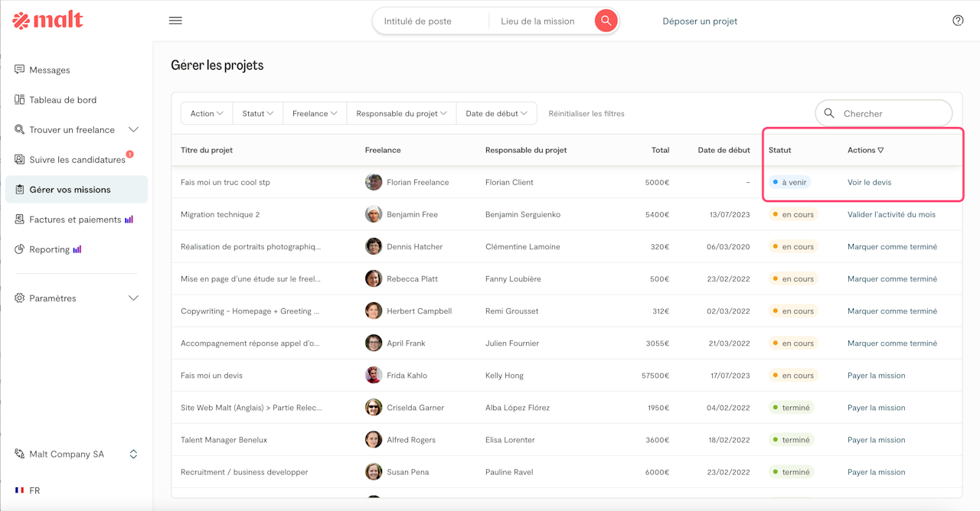Screen dimensions: 980x511
Task: Open the Date de début filter dropdown
Action: point(496,113)
